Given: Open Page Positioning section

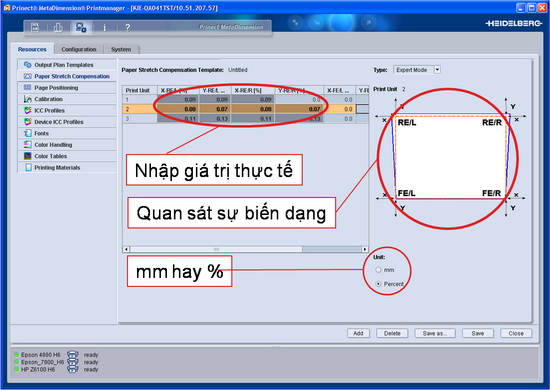Looking at the screenshot, I should coord(67,87).
